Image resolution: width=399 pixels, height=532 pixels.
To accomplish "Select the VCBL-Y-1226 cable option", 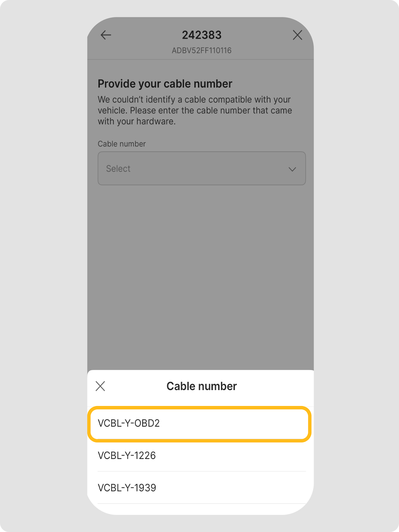I will (x=127, y=456).
